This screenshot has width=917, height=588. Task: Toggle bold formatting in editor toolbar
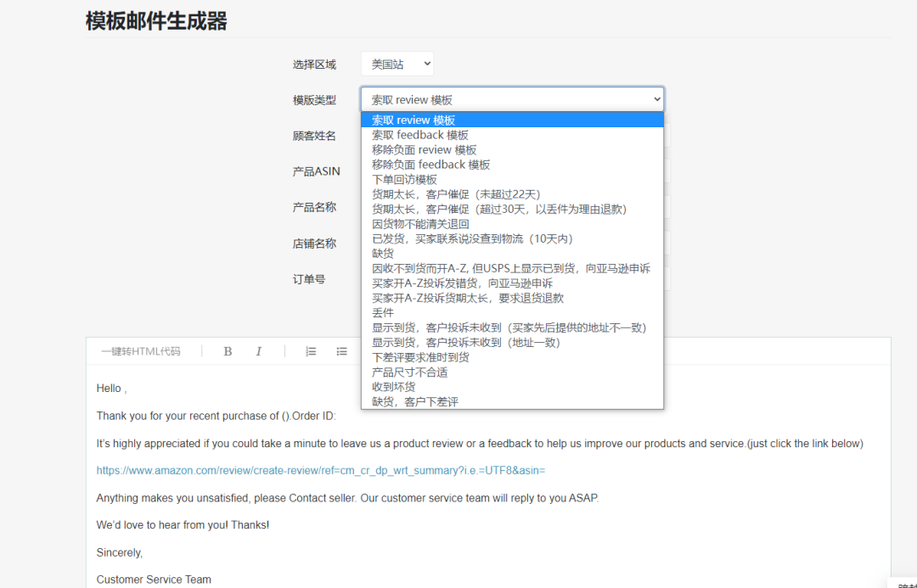[228, 351]
